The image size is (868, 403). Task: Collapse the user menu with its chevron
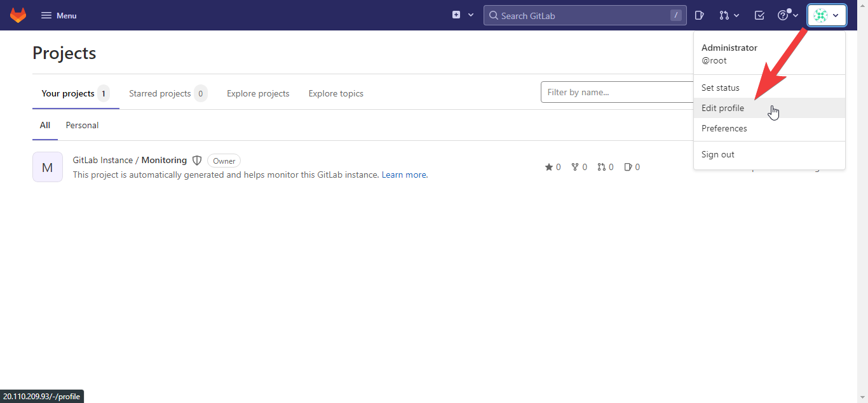pos(836,15)
